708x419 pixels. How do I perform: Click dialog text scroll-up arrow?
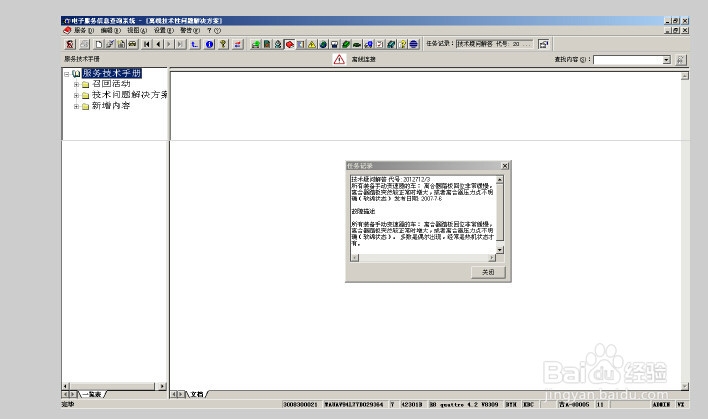[x=500, y=180]
